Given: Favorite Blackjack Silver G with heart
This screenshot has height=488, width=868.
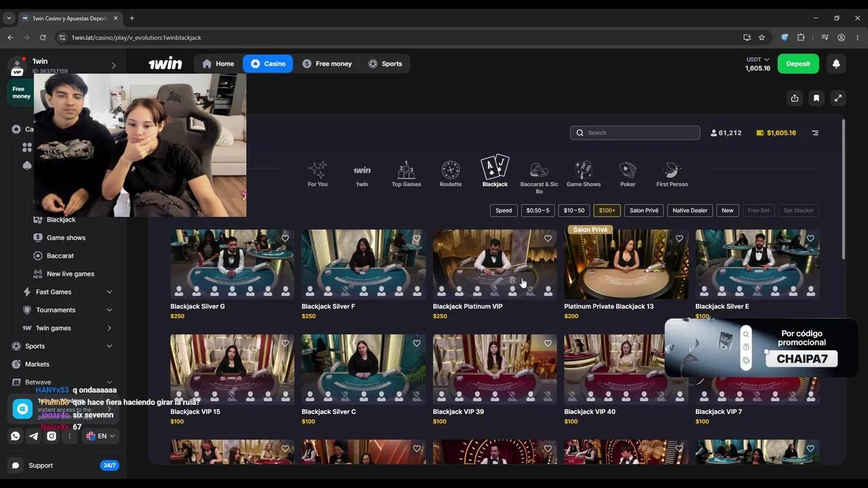Looking at the screenshot, I should coord(285,239).
